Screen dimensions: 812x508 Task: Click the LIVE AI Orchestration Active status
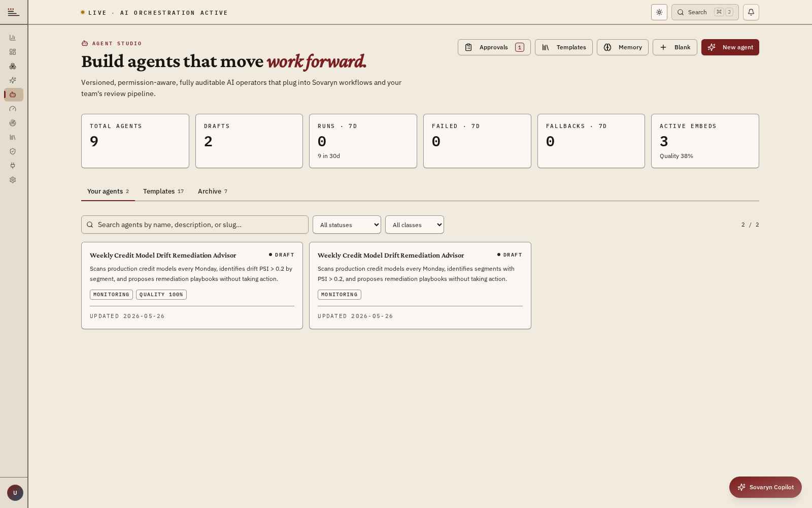154,13
